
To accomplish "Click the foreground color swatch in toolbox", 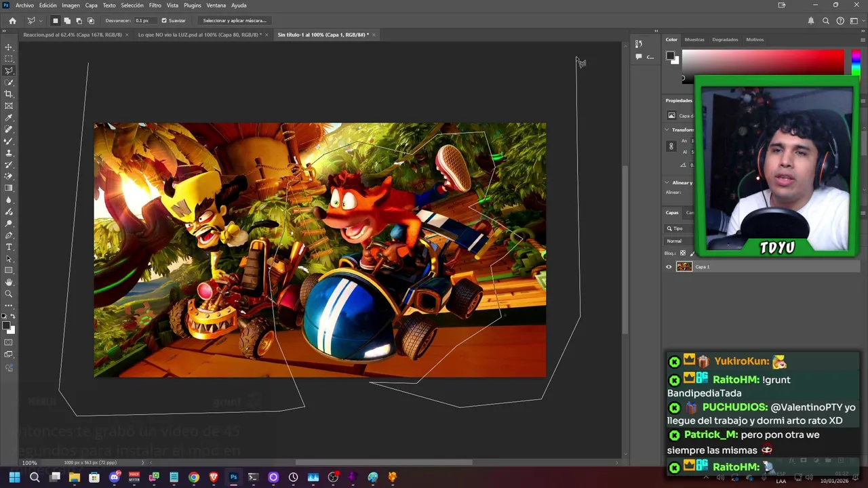I will coord(7,327).
